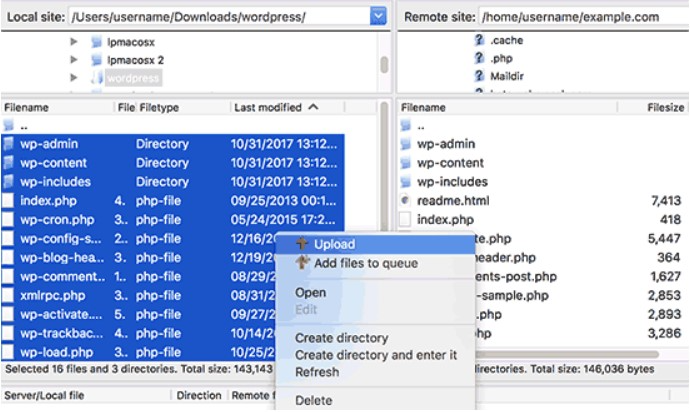Click remote list horizontal scrollbar
Image resolution: width=690 pixels, height=412 pixels.
[568, 354]
